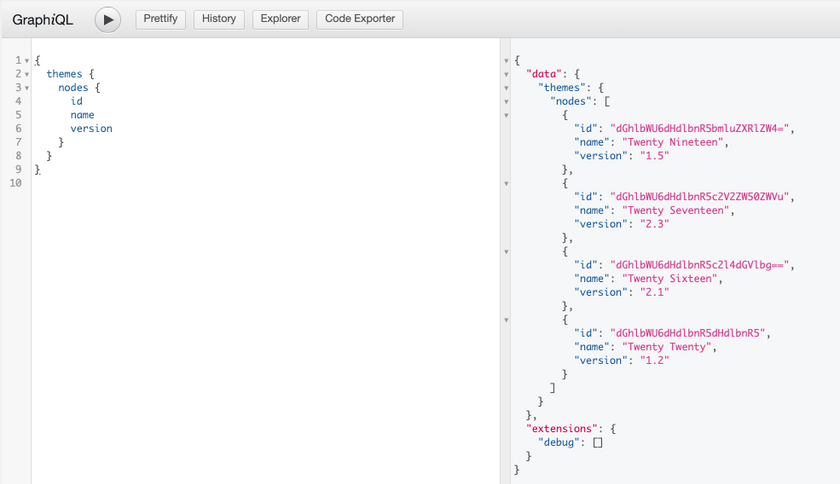Screen dimensions: 840x484
Task: Fold the Twenty Sixteen result object
Action: [x=506, y=251]
